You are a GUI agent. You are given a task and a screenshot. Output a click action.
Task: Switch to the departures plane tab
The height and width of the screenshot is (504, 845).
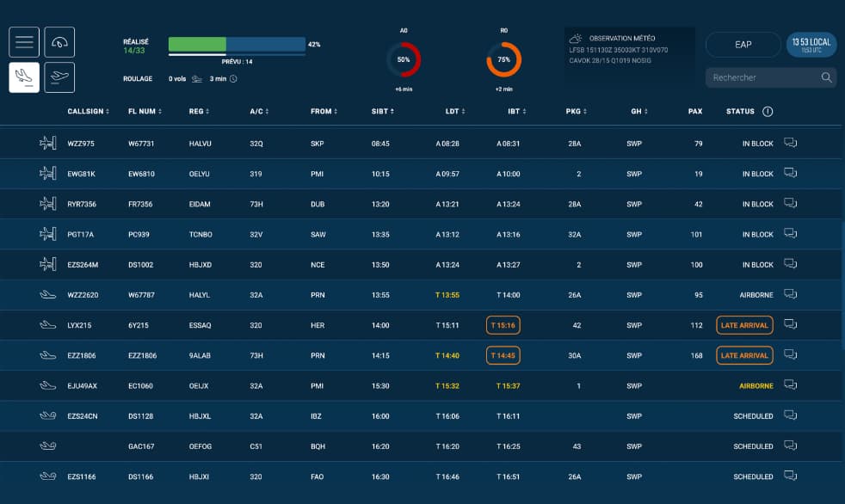coord(59,77)
